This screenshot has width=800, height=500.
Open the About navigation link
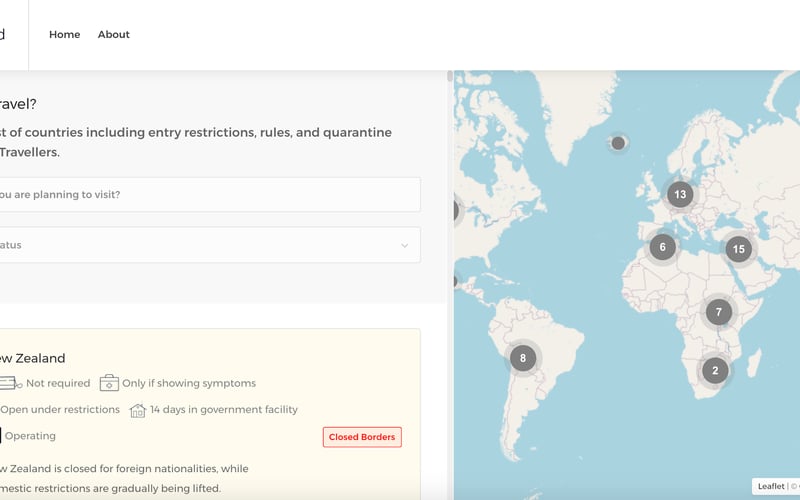click(x=114, y=34)
